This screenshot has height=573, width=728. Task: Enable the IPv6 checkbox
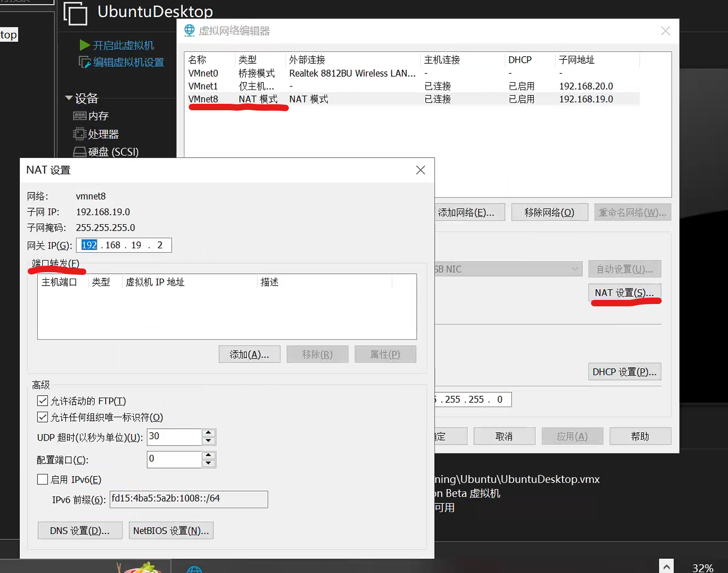pos(42,479)
